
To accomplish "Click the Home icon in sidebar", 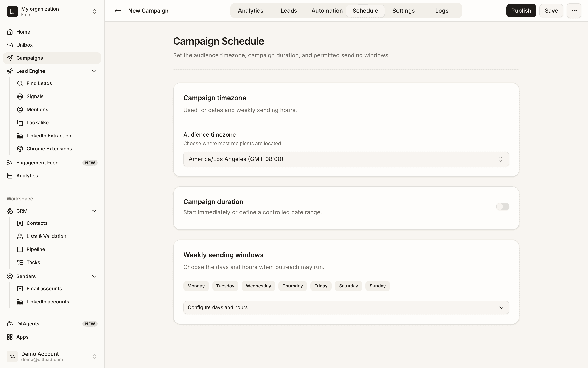I will [10, 32].
